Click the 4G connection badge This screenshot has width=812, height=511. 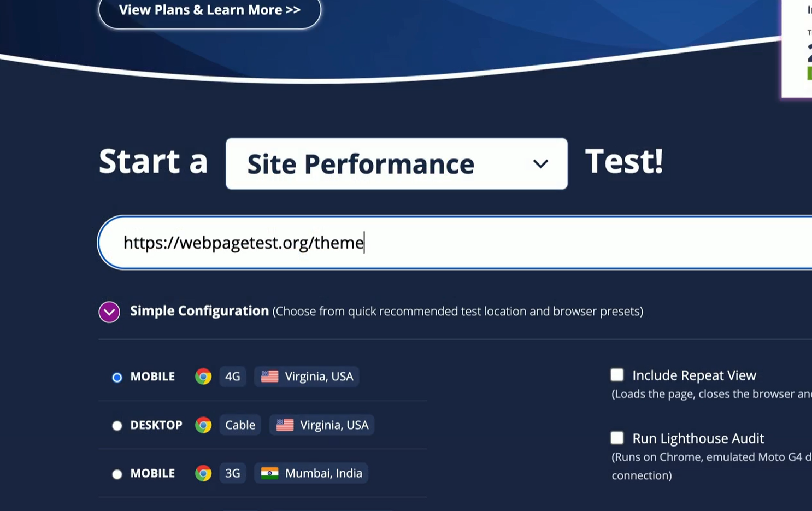[233, 376]
